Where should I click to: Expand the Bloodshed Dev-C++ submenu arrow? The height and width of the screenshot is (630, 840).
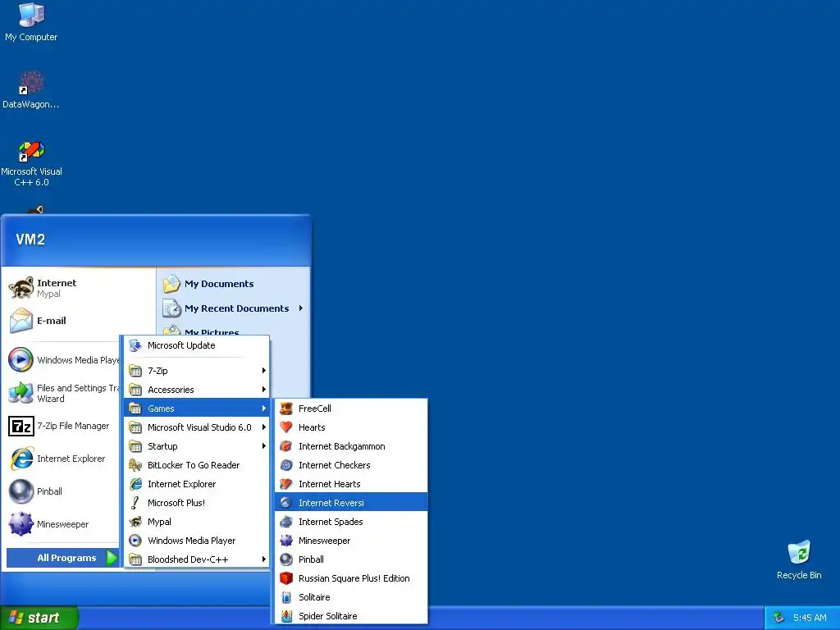(263, 559)
